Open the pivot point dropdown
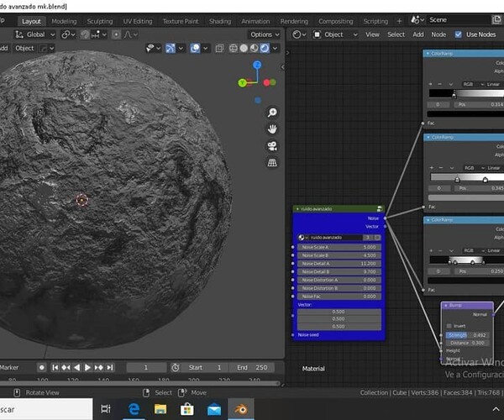The height and width of the screenshot is (420, 504). (x=68, y=34)
